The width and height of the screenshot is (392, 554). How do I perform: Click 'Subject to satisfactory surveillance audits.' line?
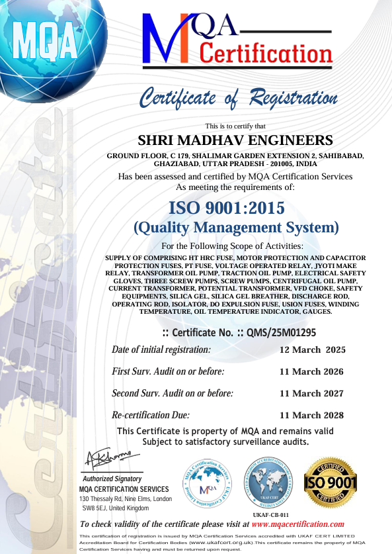(226, 441)
